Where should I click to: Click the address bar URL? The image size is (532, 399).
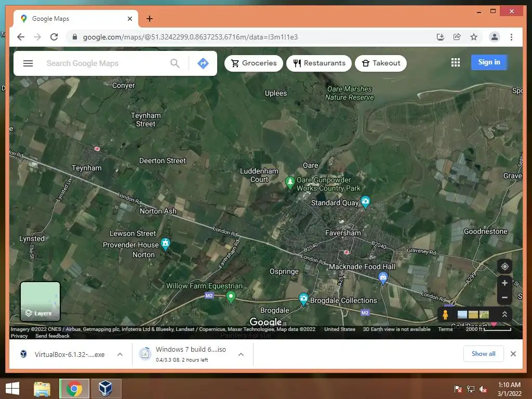coord(190,37)
